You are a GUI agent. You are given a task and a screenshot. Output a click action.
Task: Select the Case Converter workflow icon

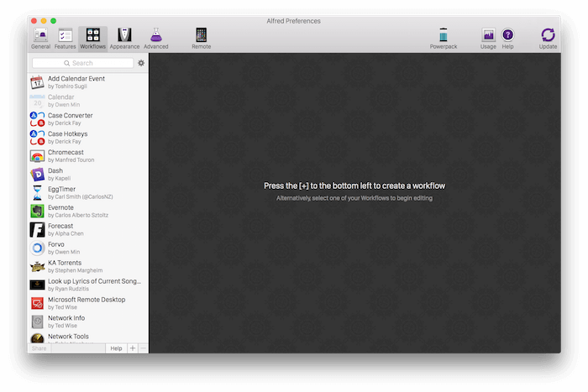[37, 119]
